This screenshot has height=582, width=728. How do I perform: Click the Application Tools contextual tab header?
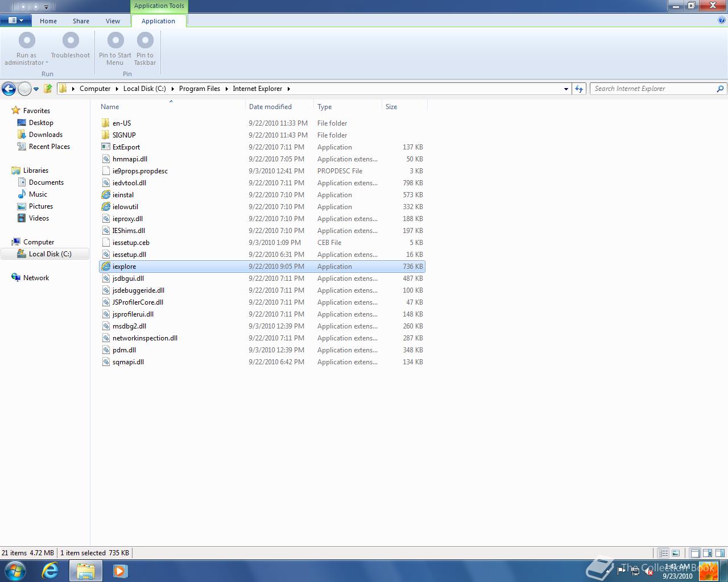coord(159,6)
